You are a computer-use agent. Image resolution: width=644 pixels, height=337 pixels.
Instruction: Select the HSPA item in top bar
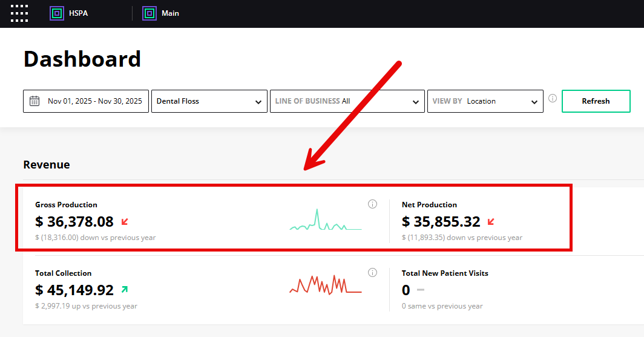pyautogui.click(x=78, y=13)
